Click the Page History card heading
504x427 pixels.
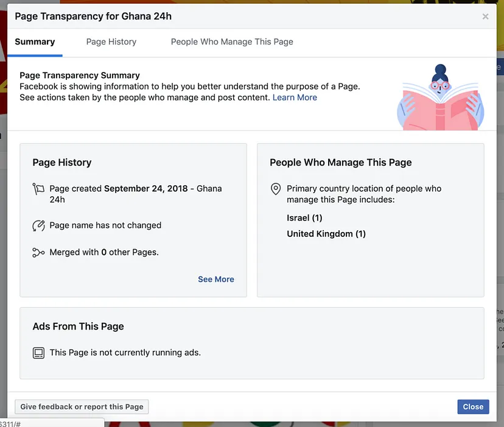(62, 163)
